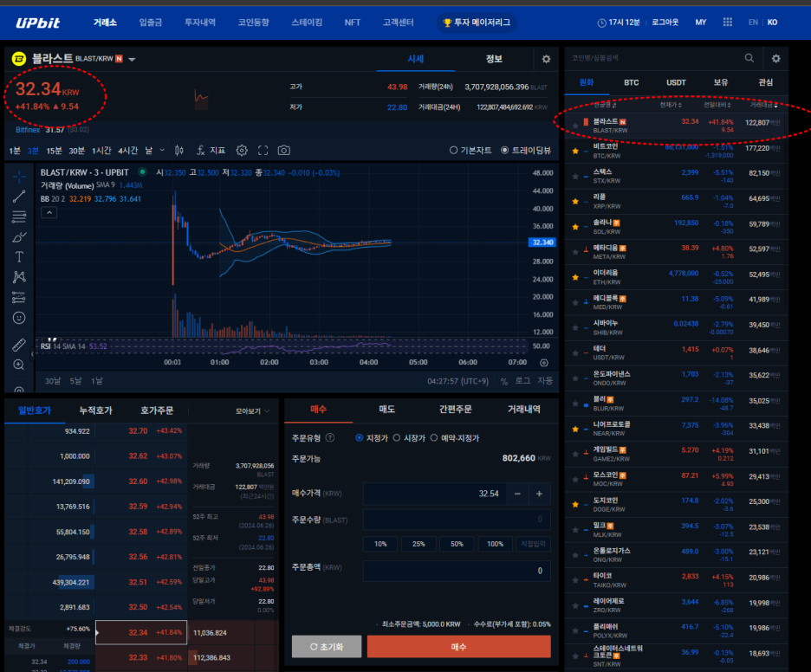Select the text annotation tool
Screen dimensions: 811x672
tap(19, 257)
